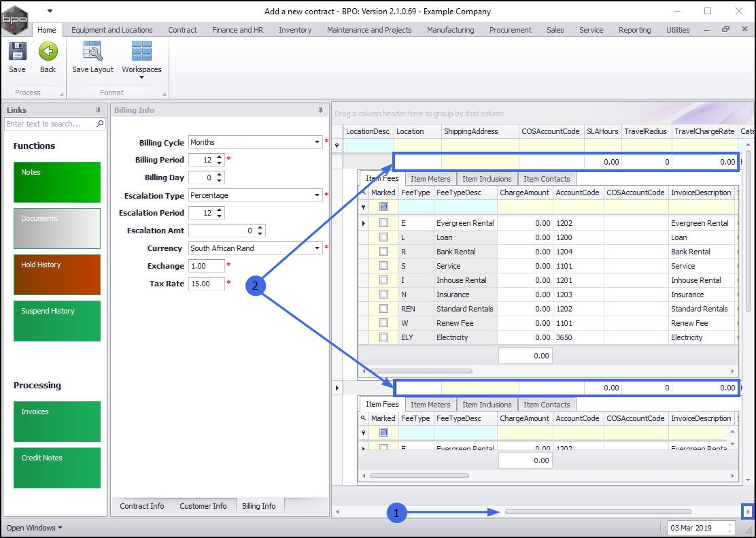Click the horizontal scrollbar thumb at grid bottom
Viewport: 756px width, 538px height.
pyautogui.click(x=597, y=511)
